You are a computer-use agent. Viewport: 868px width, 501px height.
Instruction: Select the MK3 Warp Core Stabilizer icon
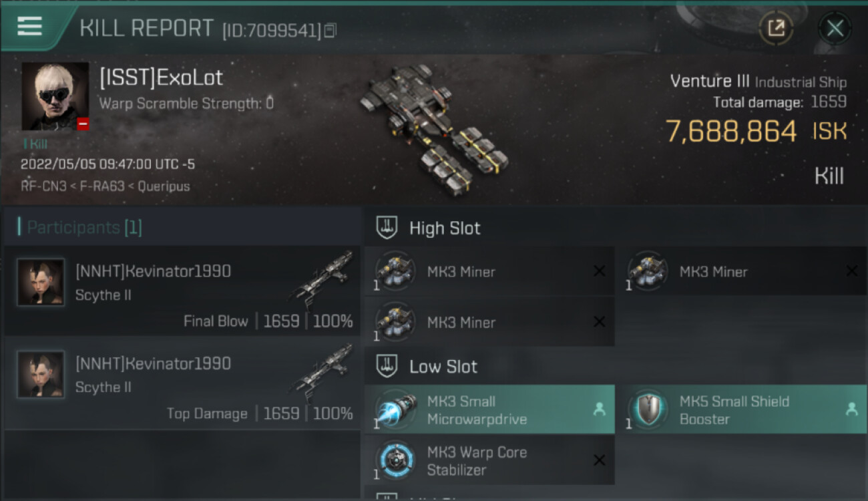pos(395,460)
